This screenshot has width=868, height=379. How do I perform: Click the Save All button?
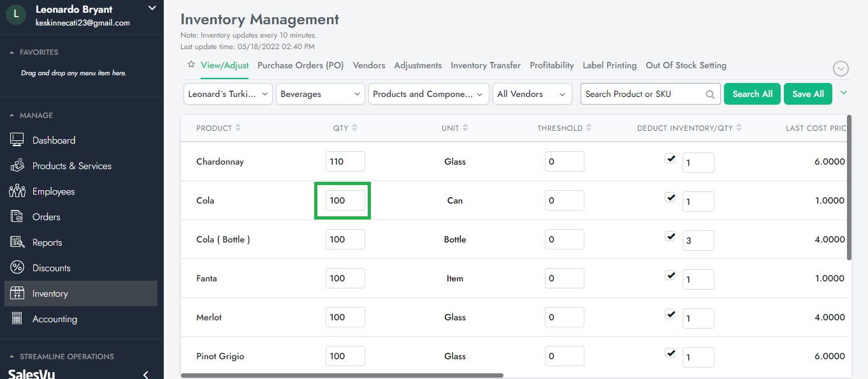[x=807, y=94]
